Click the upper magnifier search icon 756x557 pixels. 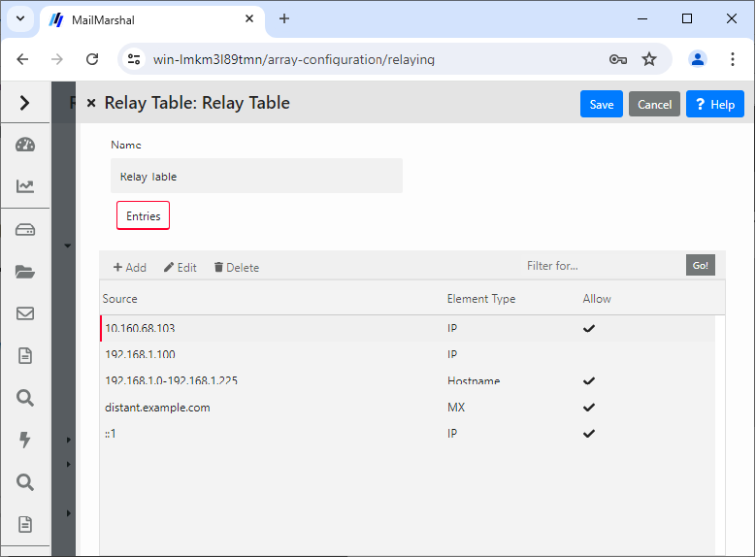click(25, 398)
